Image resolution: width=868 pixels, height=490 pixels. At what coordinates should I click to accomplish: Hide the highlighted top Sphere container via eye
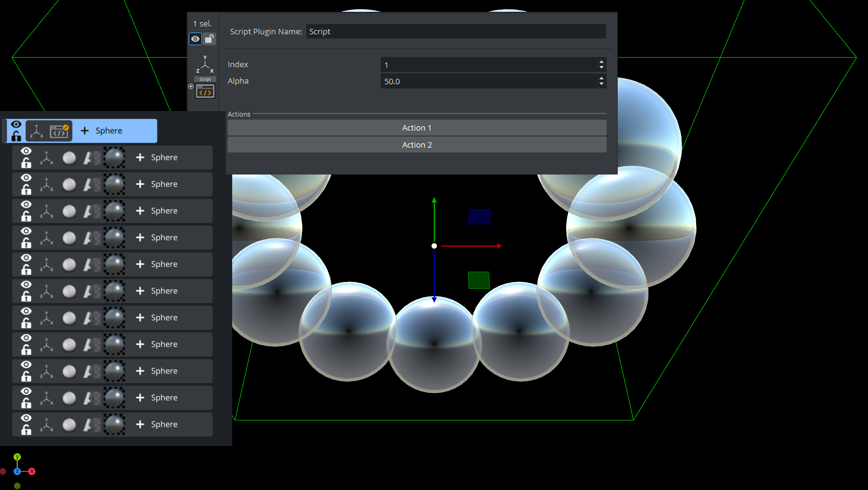click(x=16, y=125)
